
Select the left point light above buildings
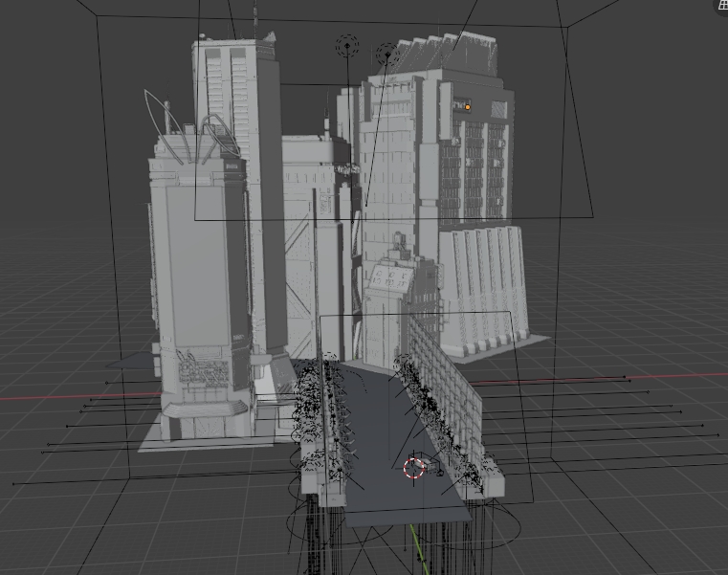347,46
